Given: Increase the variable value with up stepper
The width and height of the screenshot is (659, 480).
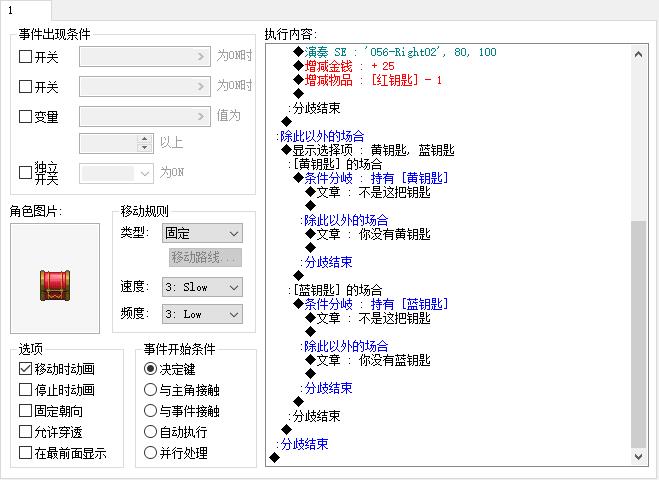Looking at the screenshot, I should coord(145,139).
